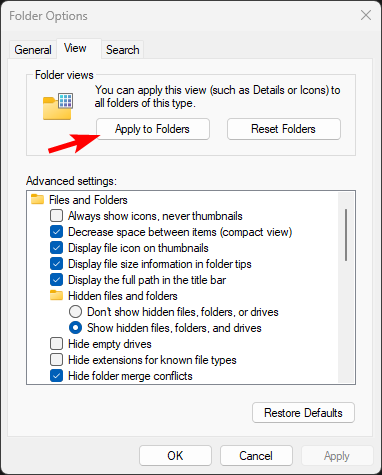Enable Always show icons, never thumbnails

[x=56, y=216]
